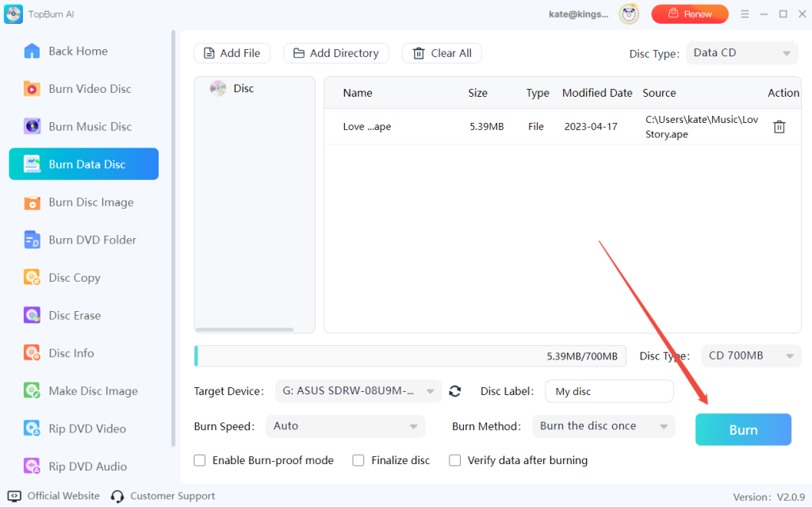812x507 pixels.
Task: Toggle the Finalize disc checkbox
Action: 358,460
